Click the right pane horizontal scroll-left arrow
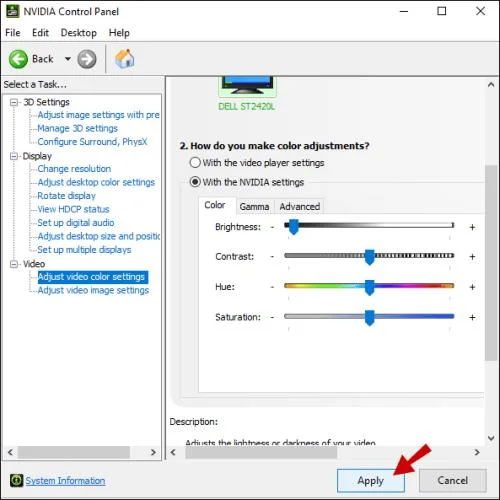Image resolution: width=500 pixels, height=500 pixels. point(173,452)
